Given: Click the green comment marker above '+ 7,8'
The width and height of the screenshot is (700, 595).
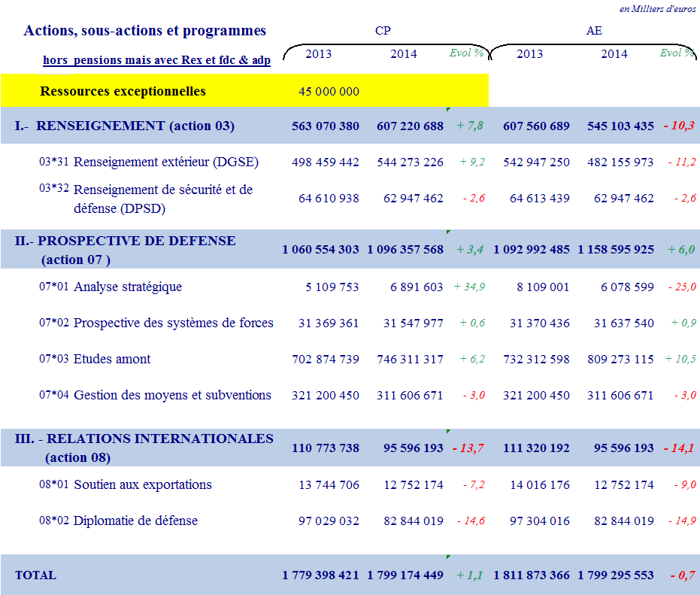Looking at the screenshot, I should point(448,109).
